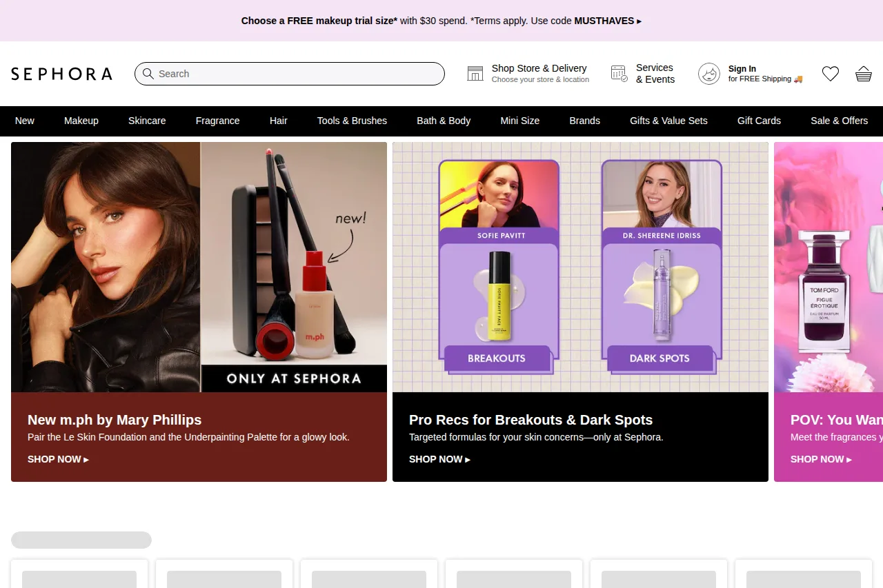This screenshot has height=588, width=883.
Task: Open Services & Events via calendar icon
Action: (x=618, y=72)
